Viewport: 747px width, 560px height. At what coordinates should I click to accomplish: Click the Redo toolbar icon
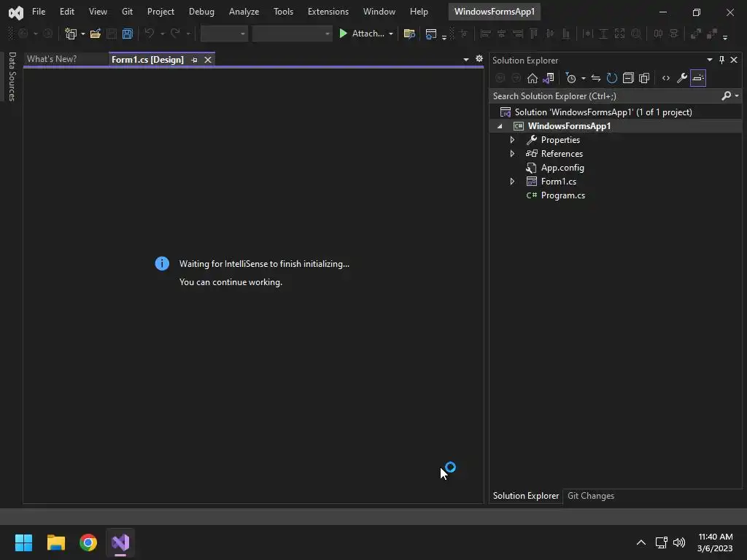pos(175,34)
